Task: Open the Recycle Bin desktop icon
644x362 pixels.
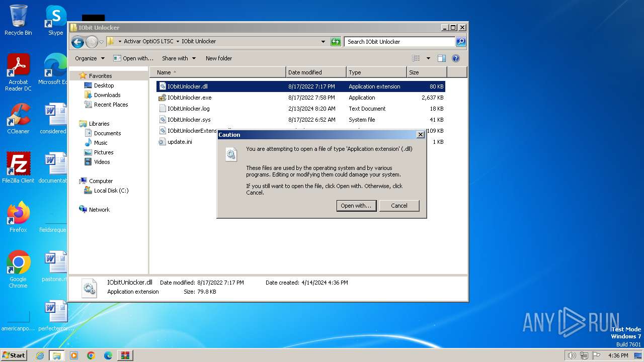Action: [x=18, y=20]
